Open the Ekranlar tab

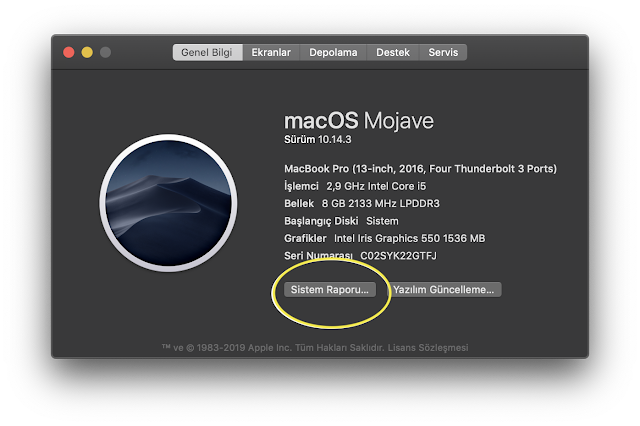[x=271, y=52]
